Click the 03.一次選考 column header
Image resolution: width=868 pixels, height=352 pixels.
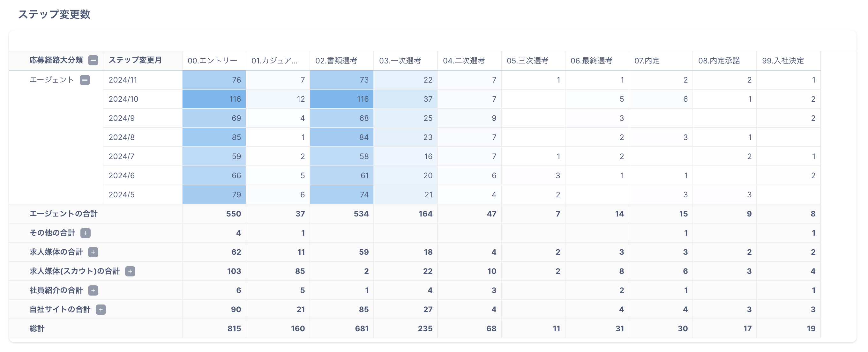tap(400, 61)
